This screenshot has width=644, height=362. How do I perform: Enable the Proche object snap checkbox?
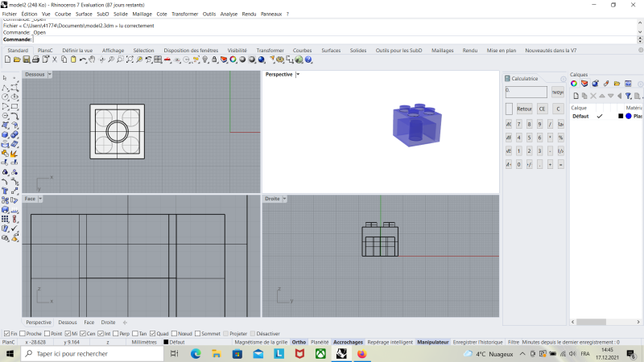tap(22, 333)
